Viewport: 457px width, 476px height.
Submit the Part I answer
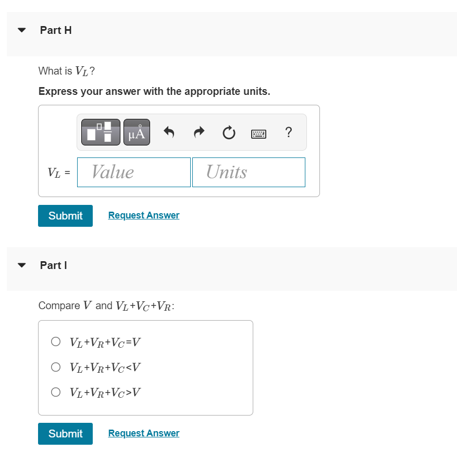(x=65, y=434)
